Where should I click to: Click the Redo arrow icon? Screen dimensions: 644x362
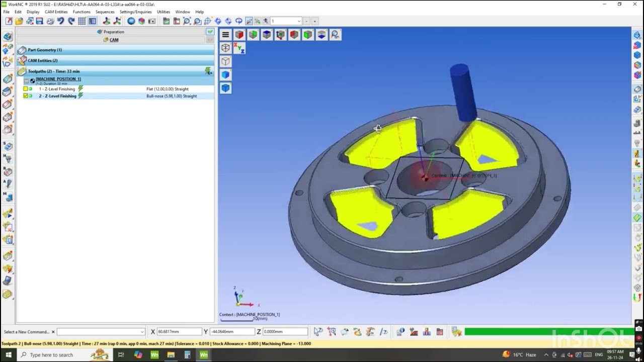[71, 21]
